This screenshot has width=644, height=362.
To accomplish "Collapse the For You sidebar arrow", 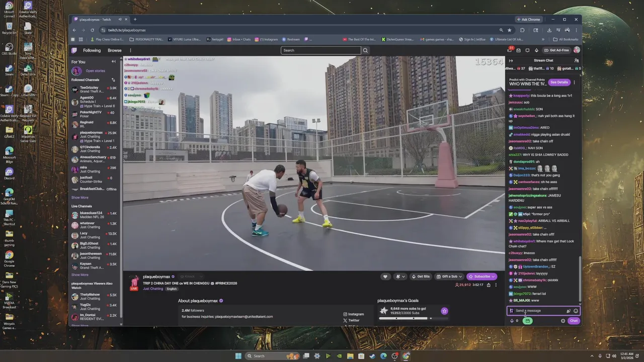I will click(x=114, y=61).
